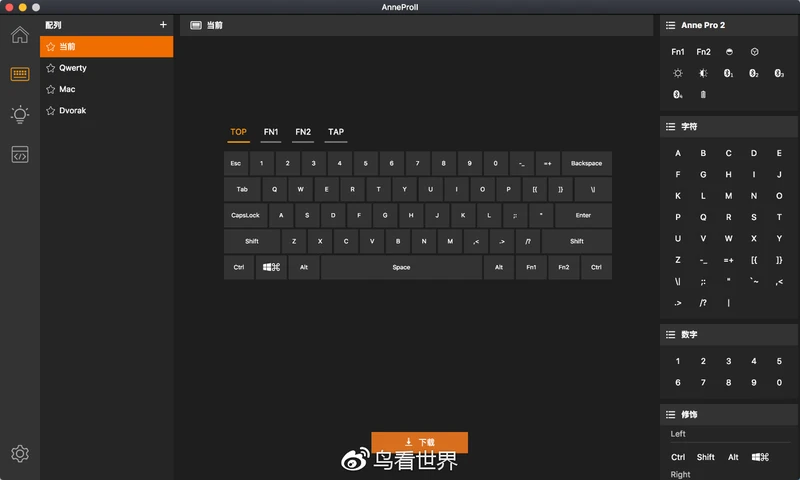
Task: Select the Qwerty layout profile
Action: [107, 68]
